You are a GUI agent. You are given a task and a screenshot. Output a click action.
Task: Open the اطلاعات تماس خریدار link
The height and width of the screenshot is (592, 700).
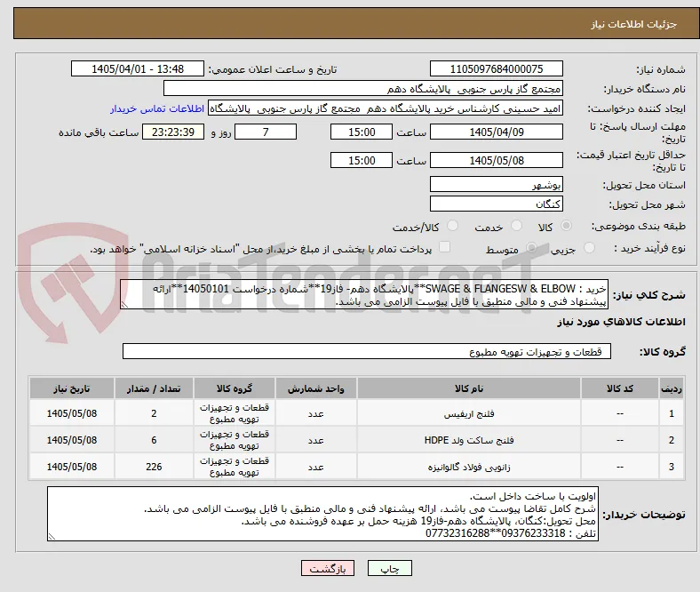[x=157, y=108]
